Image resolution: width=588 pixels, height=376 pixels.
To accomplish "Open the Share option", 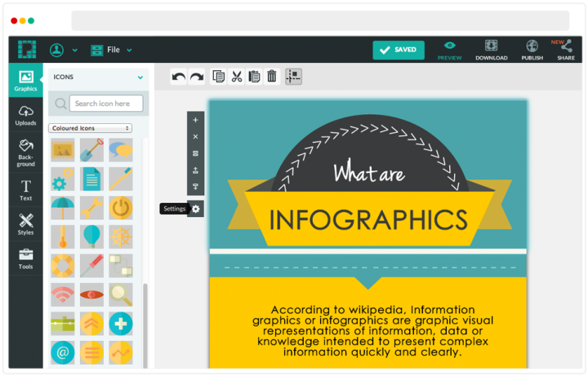I will [x=565, y=51].
